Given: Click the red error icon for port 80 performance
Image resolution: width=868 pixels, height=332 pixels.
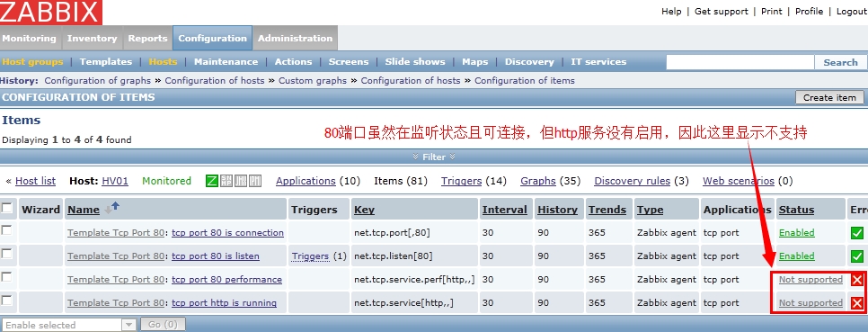Looking at the screenshot, I should 857,280.
